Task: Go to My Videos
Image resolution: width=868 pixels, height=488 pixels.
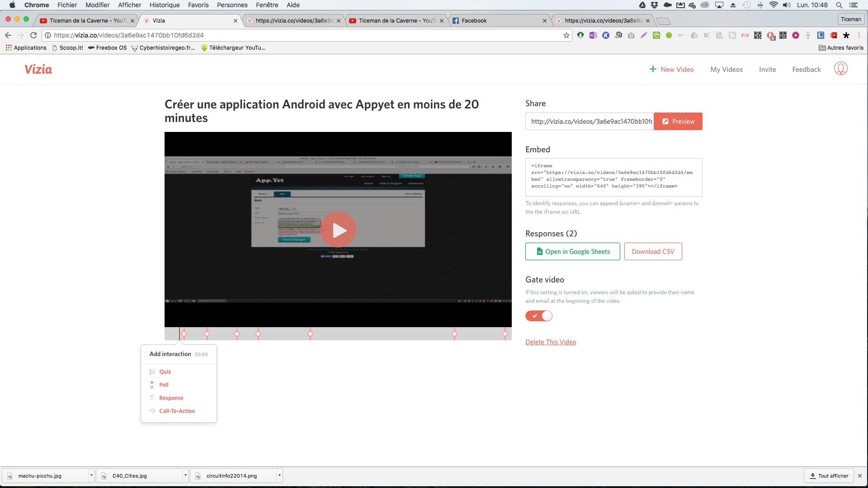Action: (x=726, y=70)
